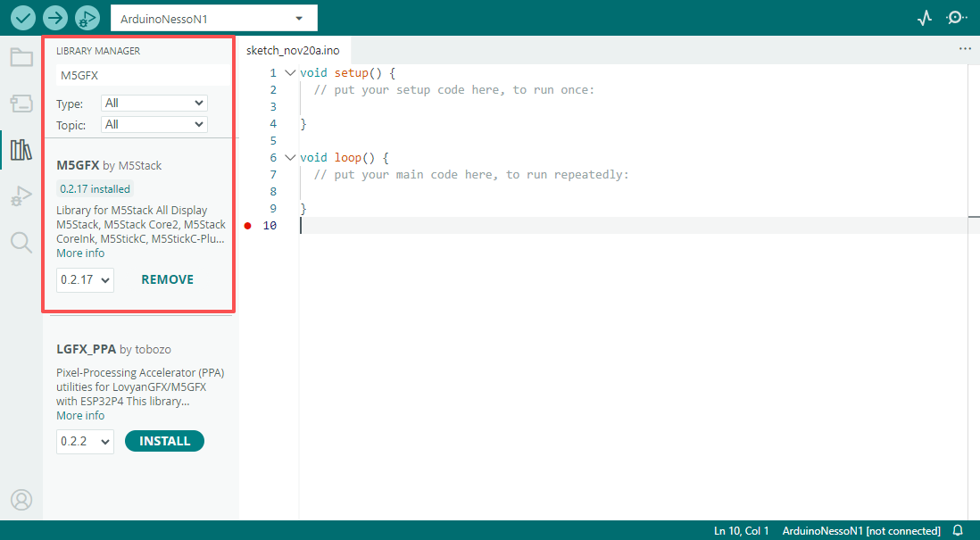Open the Debug panel in sidebar
Viewport: 980px width, 540px height.
(21, 195)
